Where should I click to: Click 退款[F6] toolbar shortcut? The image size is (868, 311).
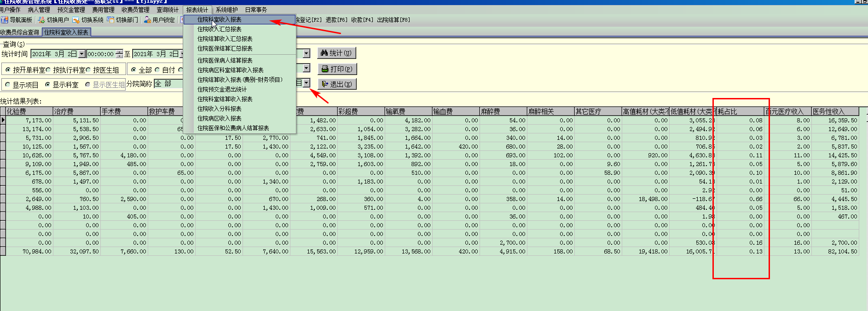336,20
